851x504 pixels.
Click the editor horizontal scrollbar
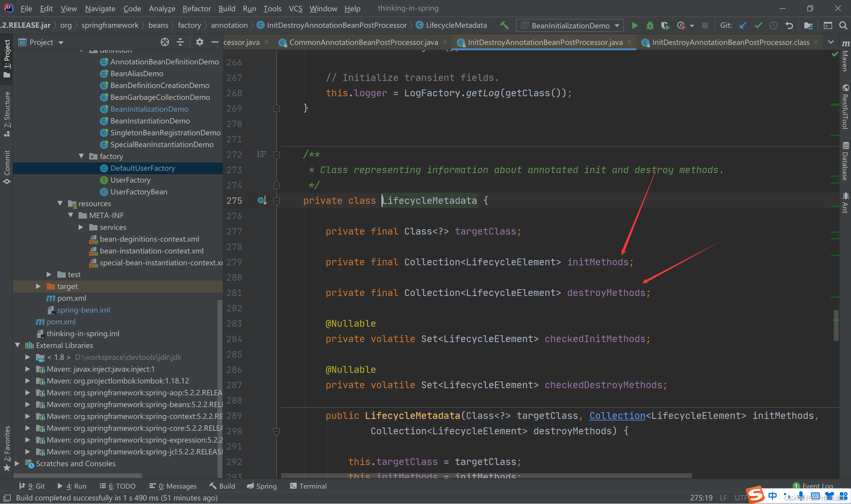485,475
